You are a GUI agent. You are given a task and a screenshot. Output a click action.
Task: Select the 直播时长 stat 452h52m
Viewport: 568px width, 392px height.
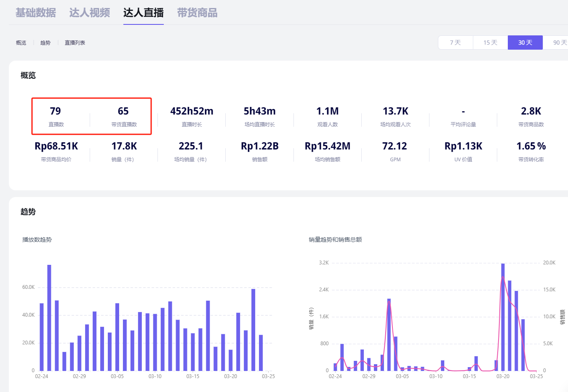(x=192, y=111)
